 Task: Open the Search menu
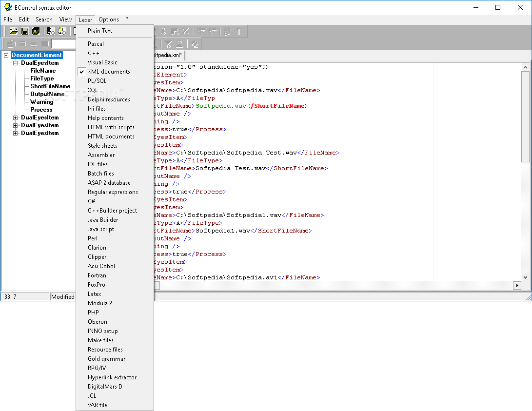(44, 20)
